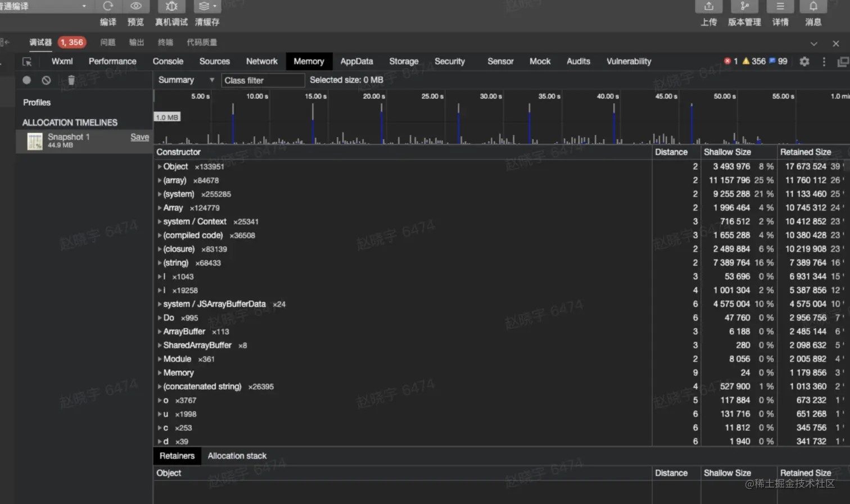This screenshot has height=504, width=850.
Task: Expand the SharedArrayBuffer row
Action: click(160, 346)
